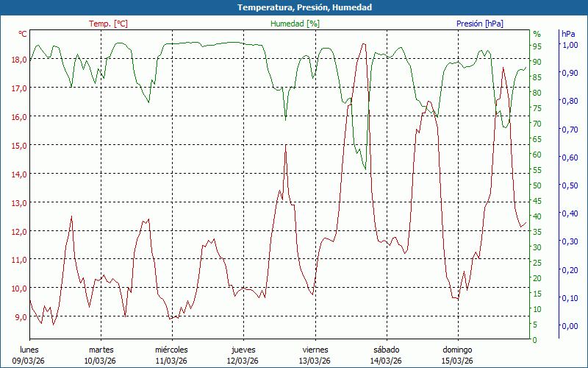Click the Humedad [%] legend label
The height and width of the screenshot is (368, 588).
point(295,24)
